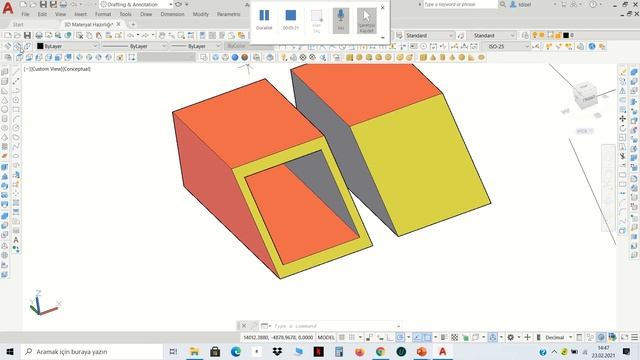Screen dimensions: 640x360
Task: Expand the snap mode options arrow
Action: pyautogui.click(x=360, y=337)
